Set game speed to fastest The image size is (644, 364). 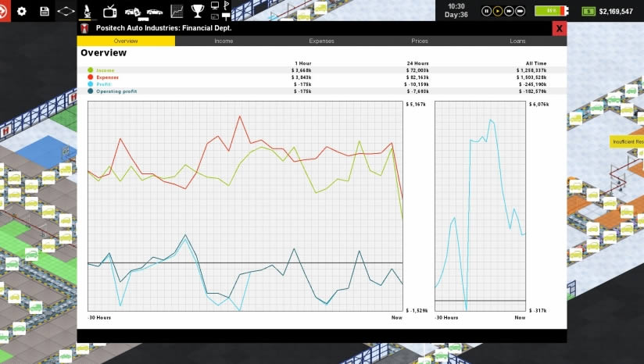[x=520, y=11]
